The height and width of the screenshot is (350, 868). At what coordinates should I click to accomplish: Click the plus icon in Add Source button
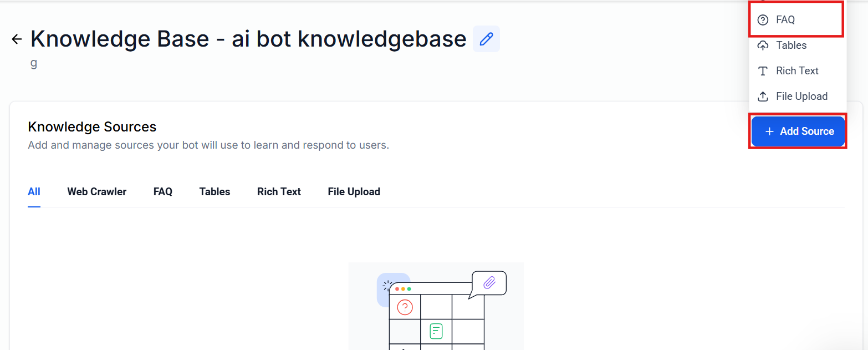[x=769, y=131]
